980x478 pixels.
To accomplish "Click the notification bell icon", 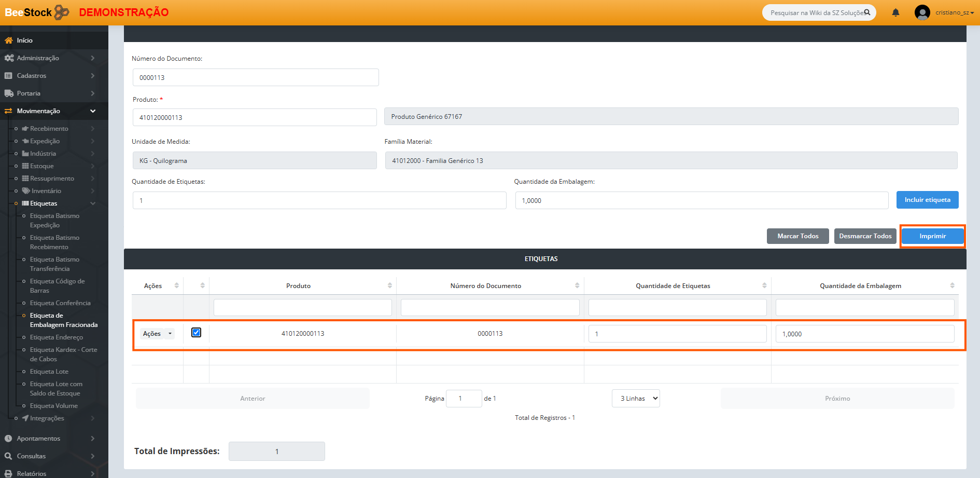I will click(895, 12).
